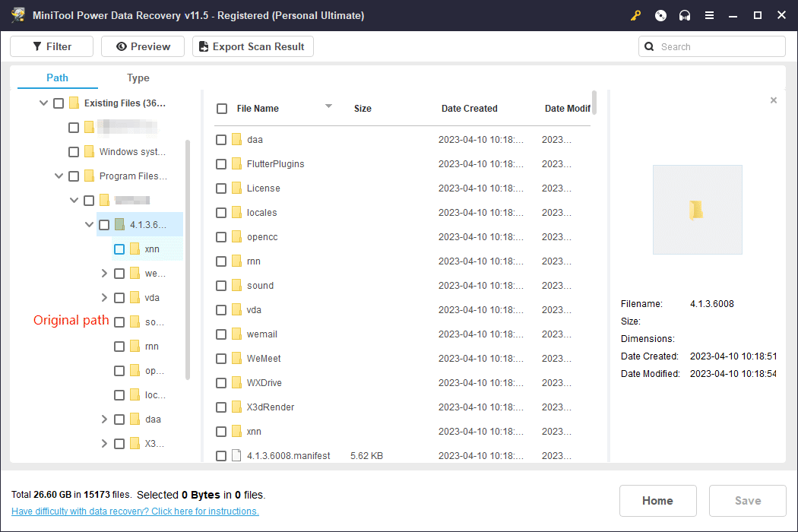Select the rnn folder in the tree
The width and height of the screenshot is (798, 532).
click(x=152, y=347)
